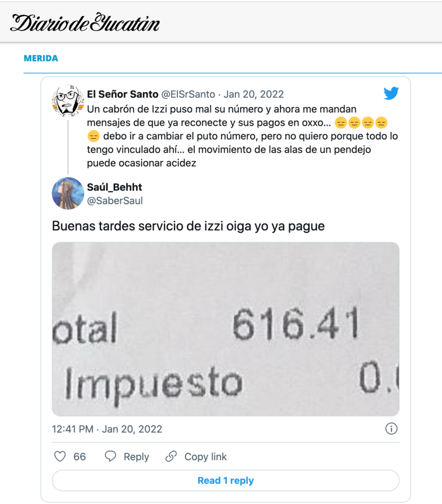Click the Jan 20, 2022 quoted tweet date
Viewport: 442px width, 504px height.
coord(253,94)
